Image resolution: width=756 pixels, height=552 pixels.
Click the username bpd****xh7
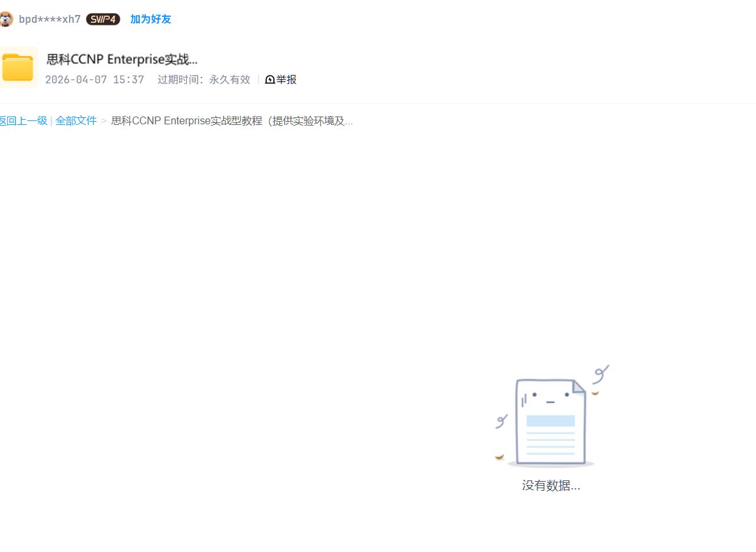click(x=49, y=19)
